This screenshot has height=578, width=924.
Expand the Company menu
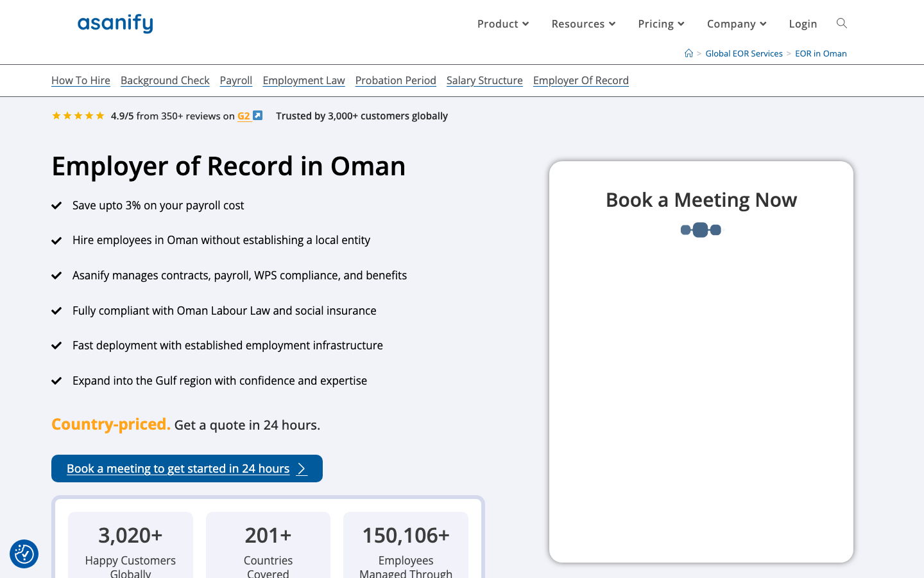click(x=737, y=24)
